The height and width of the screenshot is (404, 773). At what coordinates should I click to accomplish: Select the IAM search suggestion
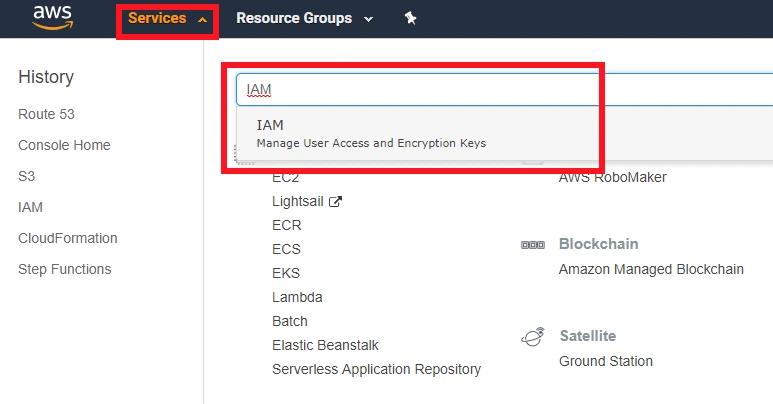[370, 133]
